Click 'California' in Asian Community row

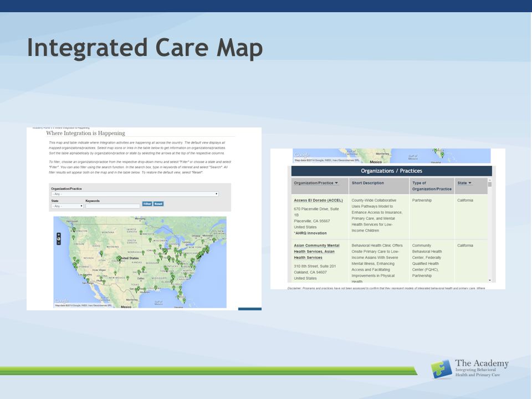pyautogui.click(x=465, y=245)
